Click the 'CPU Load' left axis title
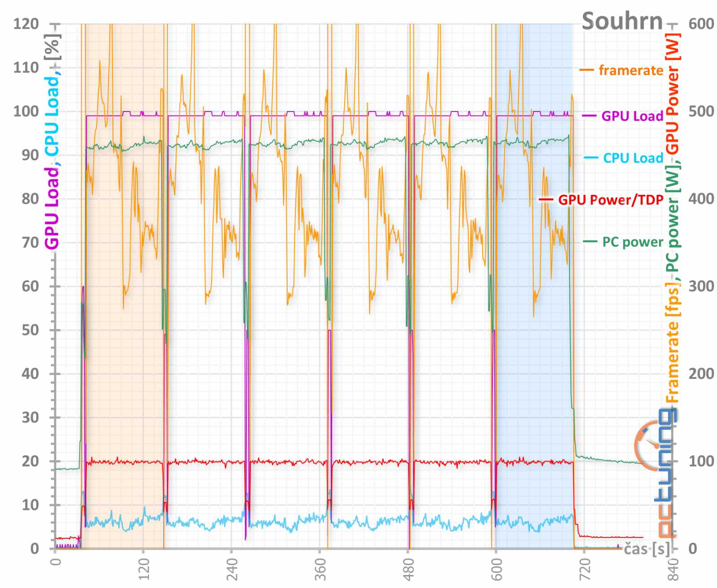The height and width of the screenshot is (588, 717). 52,116
